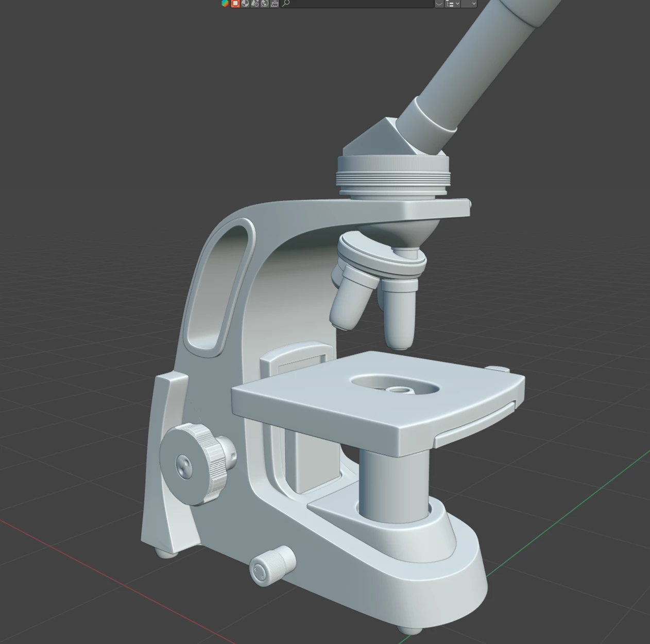
Task: Click the broom cleanup icon
Action: (274, 3)
